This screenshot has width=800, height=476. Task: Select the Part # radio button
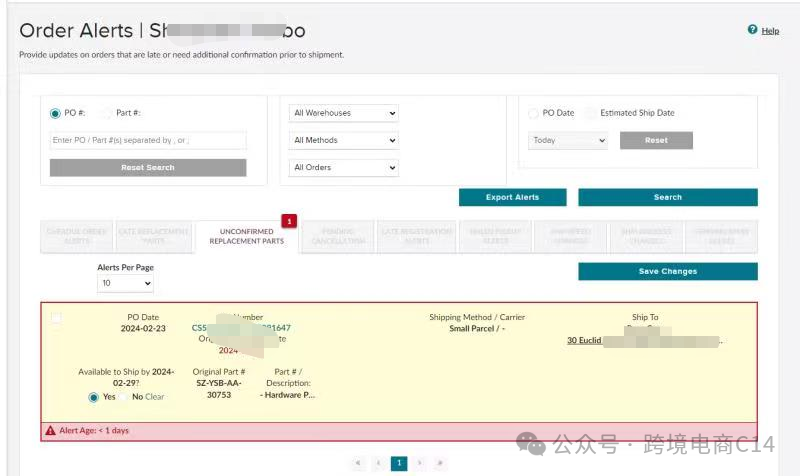point(107,113)
